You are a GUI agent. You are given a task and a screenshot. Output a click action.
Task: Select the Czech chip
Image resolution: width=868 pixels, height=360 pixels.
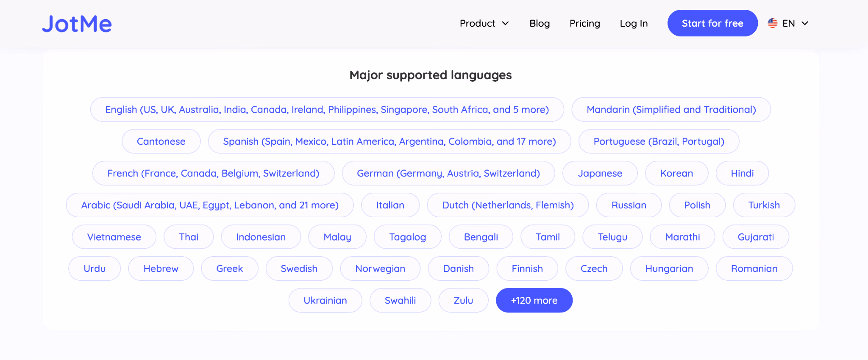[x=594, y=269]
